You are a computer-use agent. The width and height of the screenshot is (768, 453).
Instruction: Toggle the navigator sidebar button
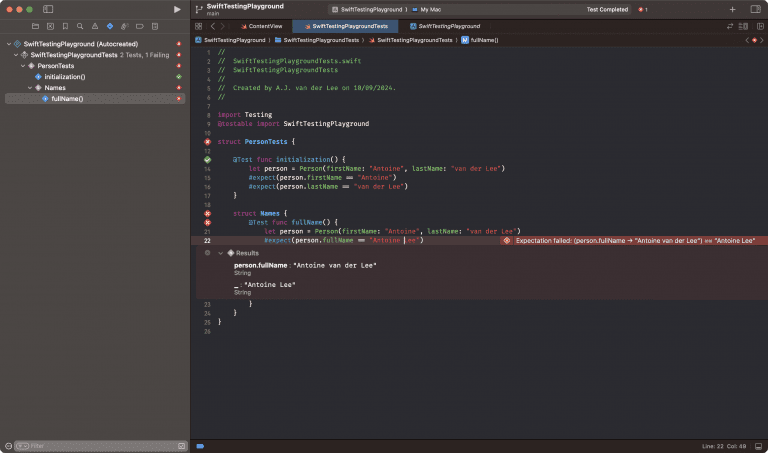click(48, 9)
